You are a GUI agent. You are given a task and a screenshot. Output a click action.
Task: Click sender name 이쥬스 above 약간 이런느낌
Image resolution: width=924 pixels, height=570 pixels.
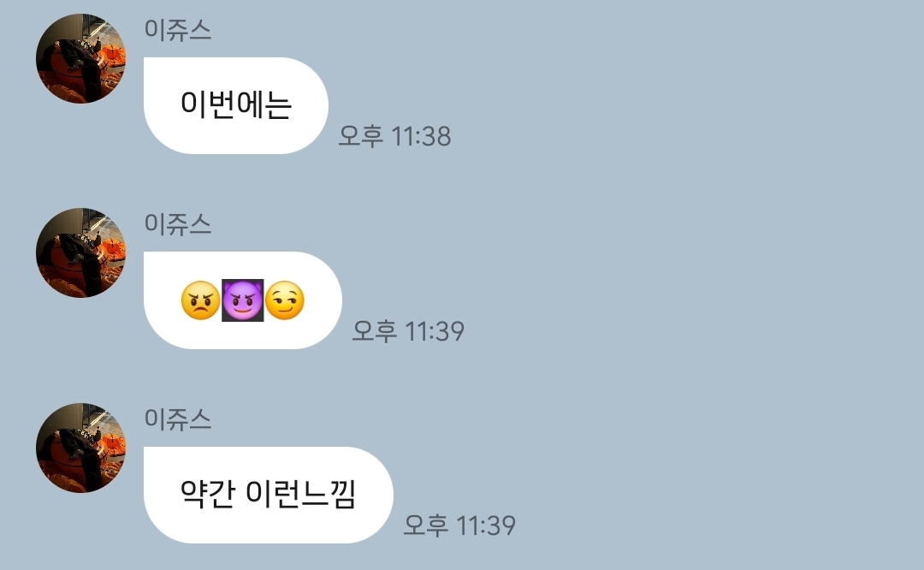[x=178, y=419]
